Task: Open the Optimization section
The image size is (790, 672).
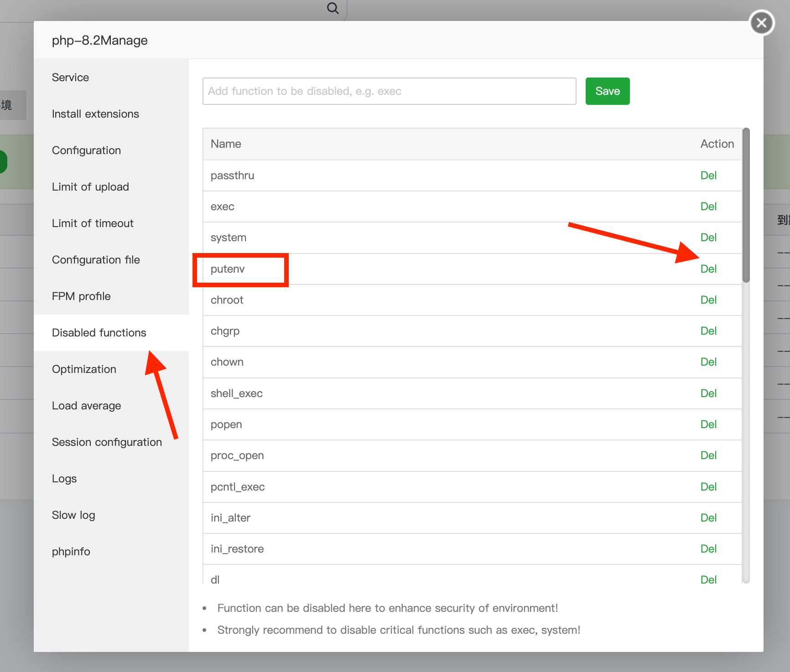Action: 84,369
